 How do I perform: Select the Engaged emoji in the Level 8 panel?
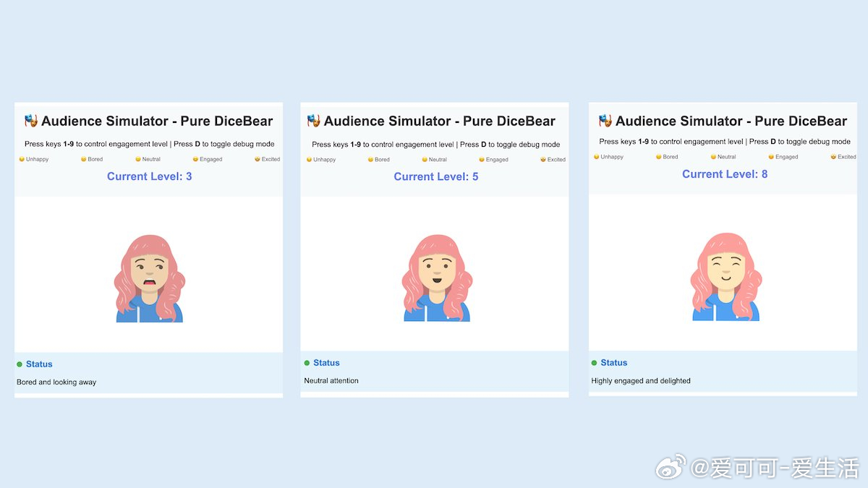[771, 157]
